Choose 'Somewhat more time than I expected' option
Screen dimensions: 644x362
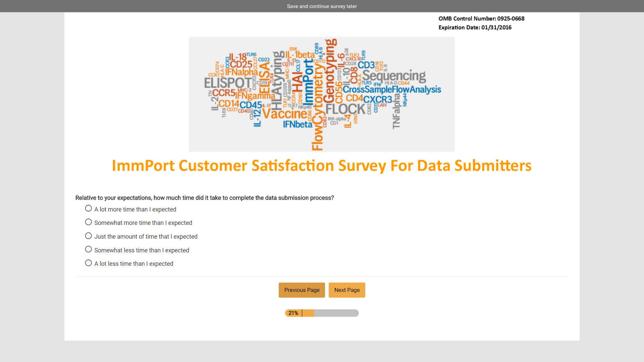pos(89,222)
